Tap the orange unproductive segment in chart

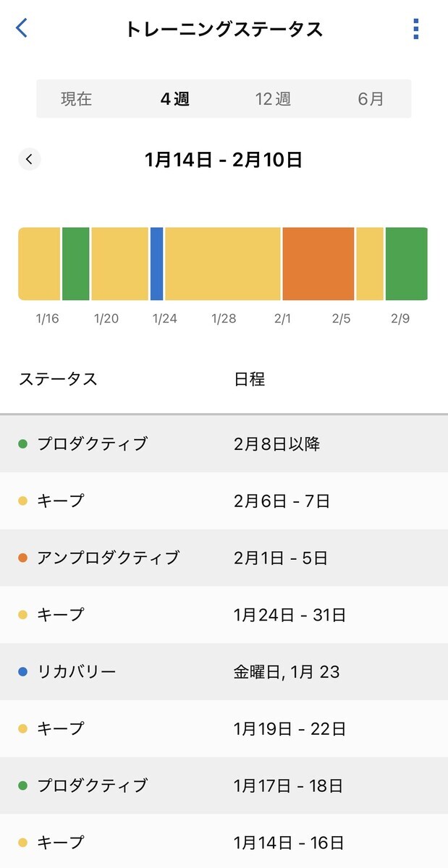[x=318, y=263]
